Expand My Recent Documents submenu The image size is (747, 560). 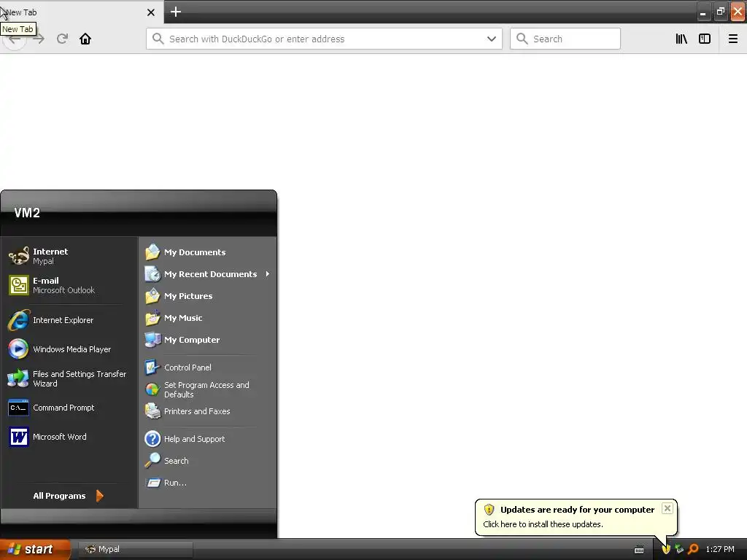(208, 274)
